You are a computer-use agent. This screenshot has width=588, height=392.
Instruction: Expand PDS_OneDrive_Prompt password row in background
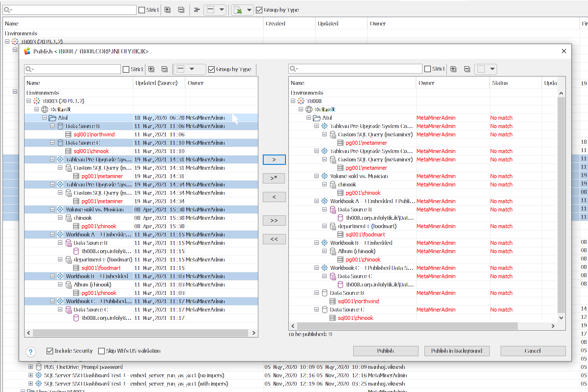31,367
